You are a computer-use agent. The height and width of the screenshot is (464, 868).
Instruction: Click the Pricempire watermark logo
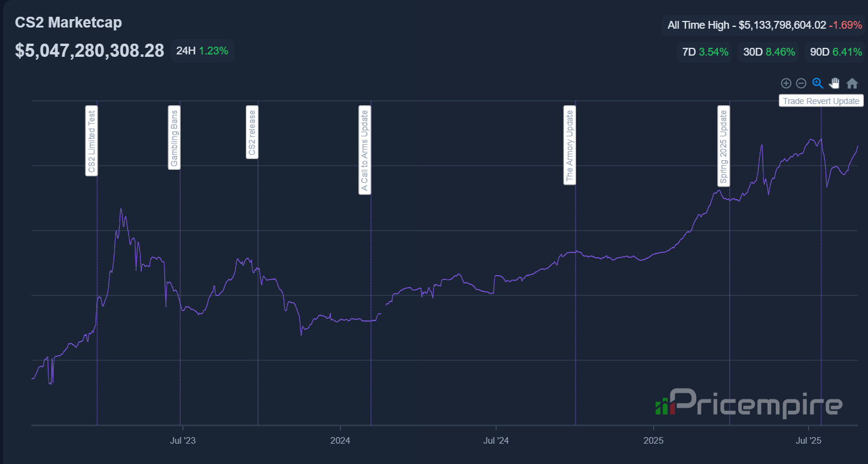[749, 402]
